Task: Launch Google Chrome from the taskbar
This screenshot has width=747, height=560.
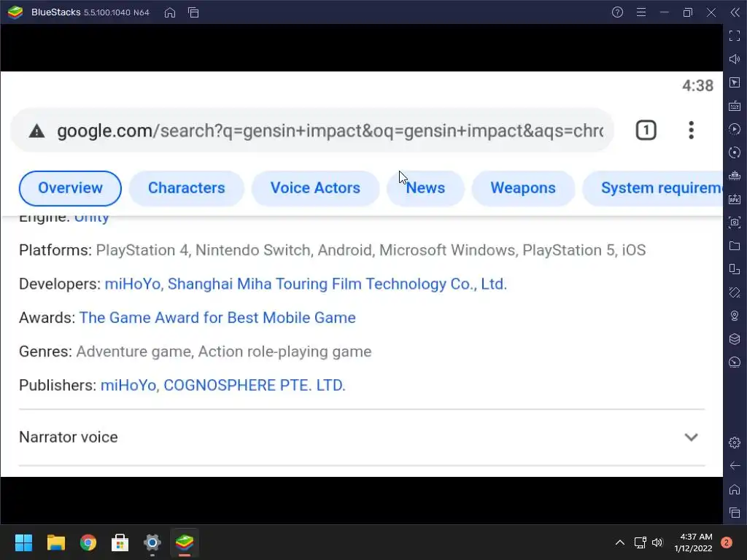Action: pos(88,542)
